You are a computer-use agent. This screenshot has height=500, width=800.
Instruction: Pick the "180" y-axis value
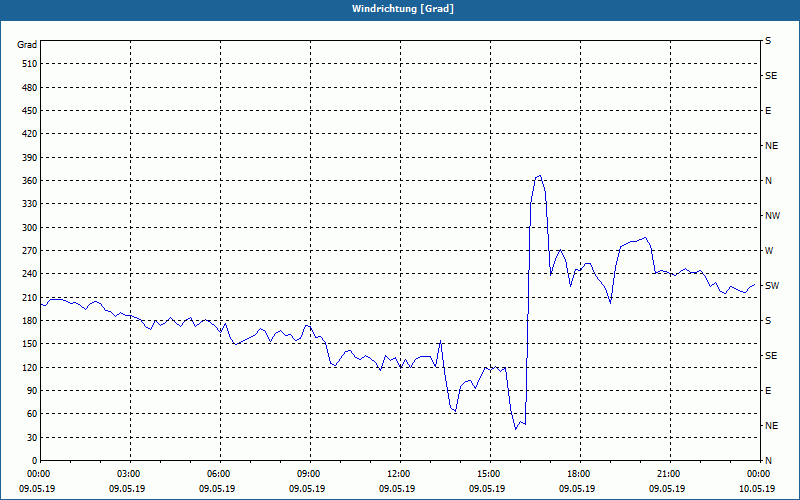coord(30,321)
